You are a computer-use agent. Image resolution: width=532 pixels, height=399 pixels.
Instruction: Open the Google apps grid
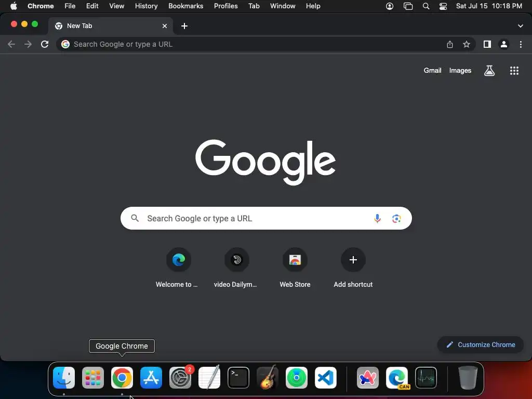[514, 71]
